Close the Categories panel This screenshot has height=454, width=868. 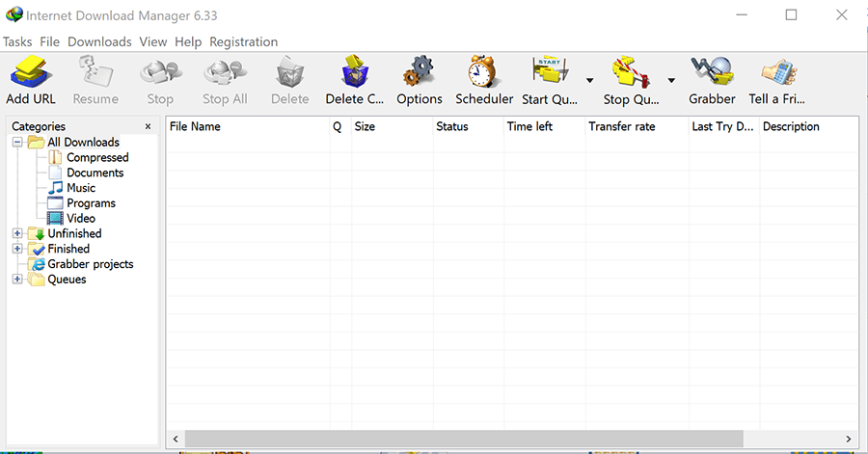pyautogui.click(x=148, y=126)
